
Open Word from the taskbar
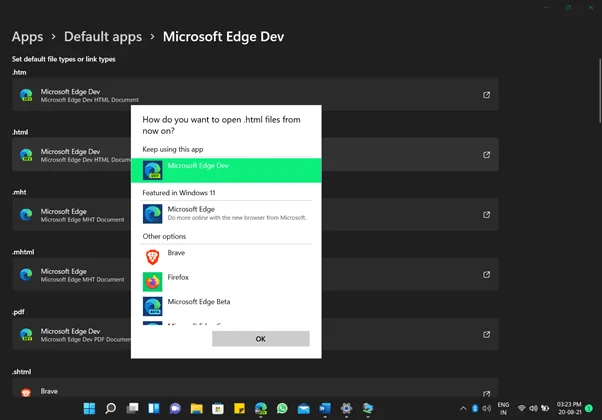coord(325,408)
